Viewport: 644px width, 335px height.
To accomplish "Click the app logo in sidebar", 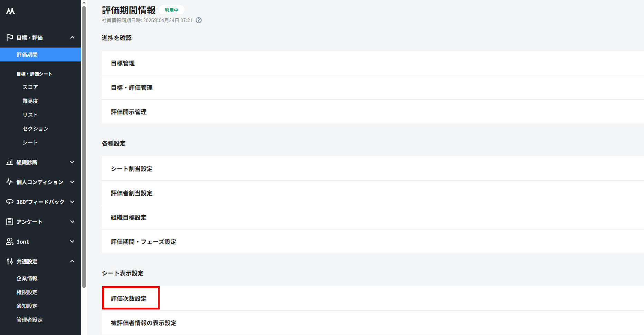I will coord(10,11).
